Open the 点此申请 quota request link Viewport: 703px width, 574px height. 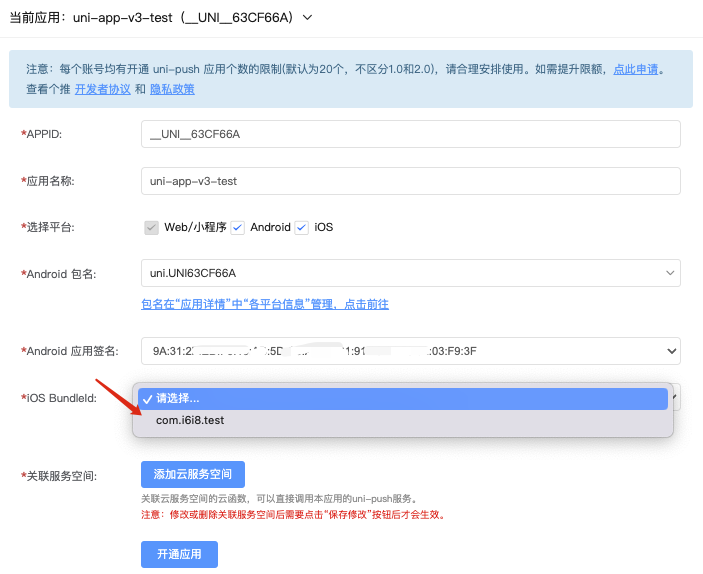[x=635, y=69]
